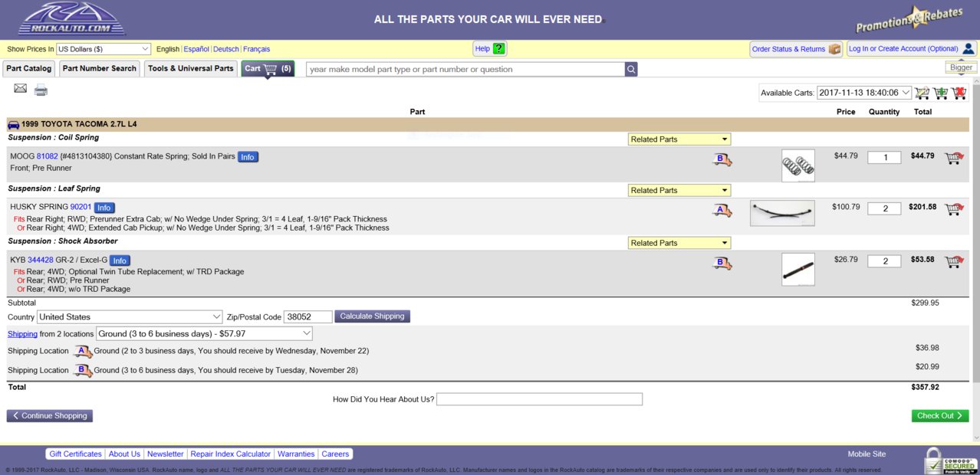
Task: Click the delete cart red X icon
Action: pos(959,93)
